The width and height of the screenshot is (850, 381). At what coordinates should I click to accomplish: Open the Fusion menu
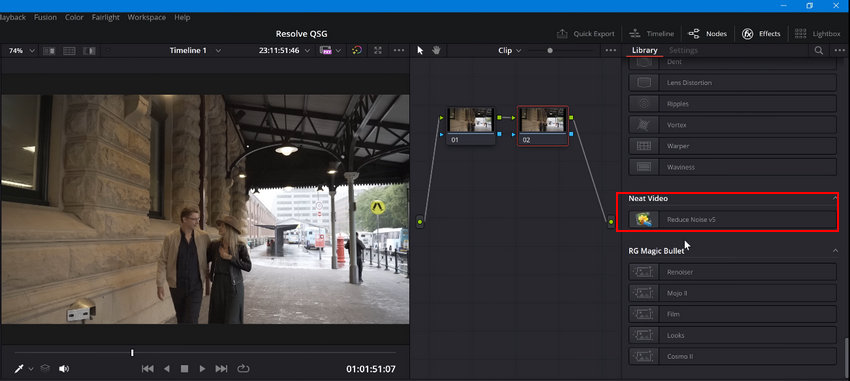(45, 17)
